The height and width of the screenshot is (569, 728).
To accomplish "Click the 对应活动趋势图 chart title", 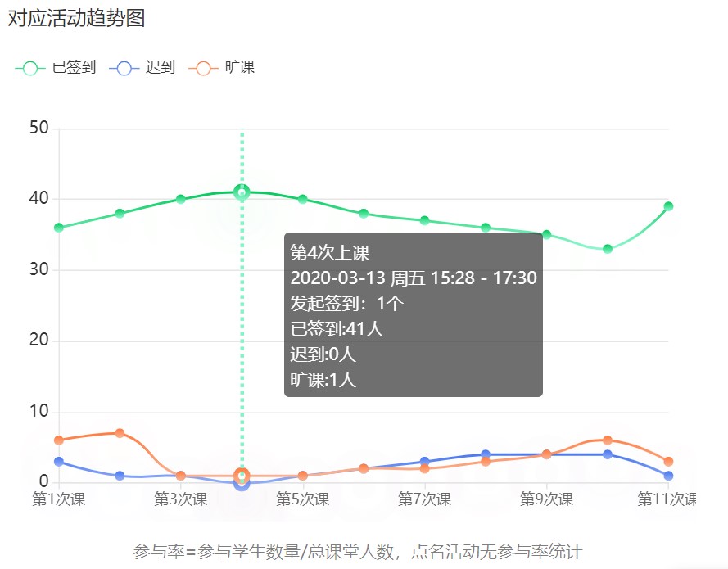I will tap(76, 18).
